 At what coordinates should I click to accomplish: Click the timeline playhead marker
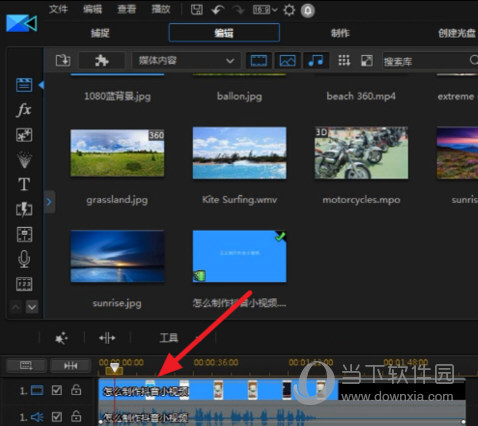pyautogui.click(x=114, y=369)
